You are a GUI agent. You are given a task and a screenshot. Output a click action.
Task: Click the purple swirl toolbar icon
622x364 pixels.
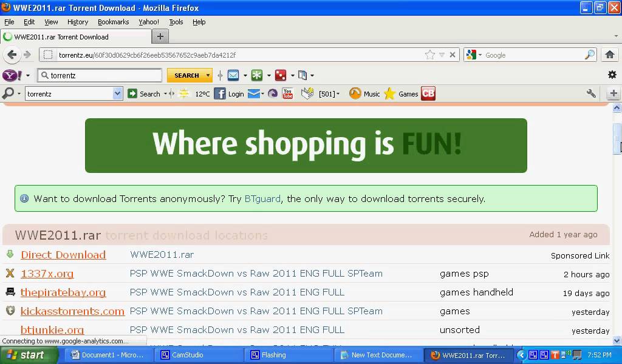click(273, 93)
